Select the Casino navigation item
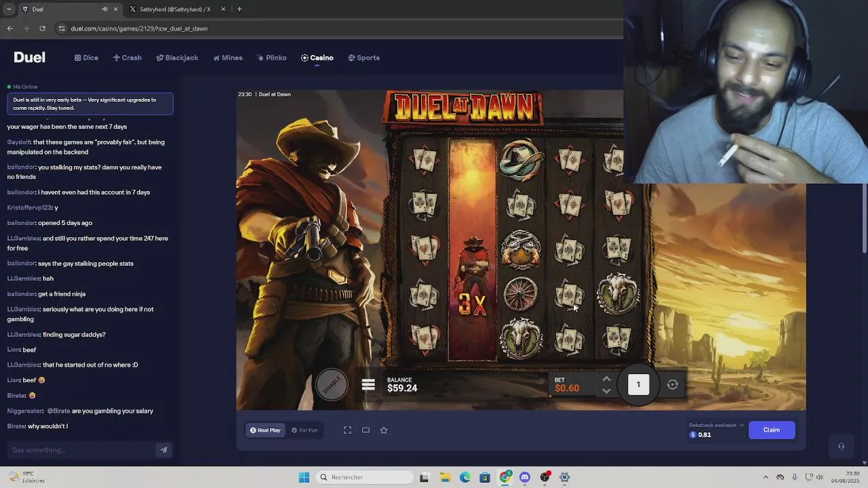The image size is (868, 488). (317, 58)
